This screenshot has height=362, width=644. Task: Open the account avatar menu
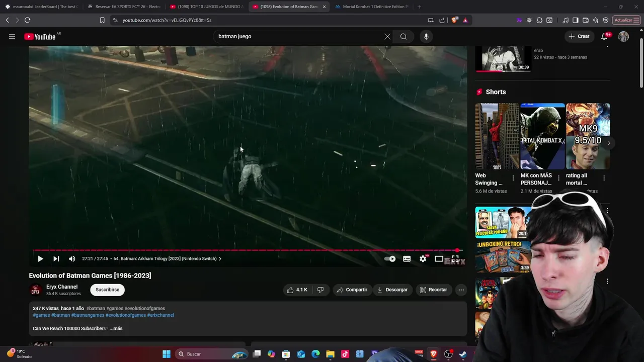coord(623,36)
